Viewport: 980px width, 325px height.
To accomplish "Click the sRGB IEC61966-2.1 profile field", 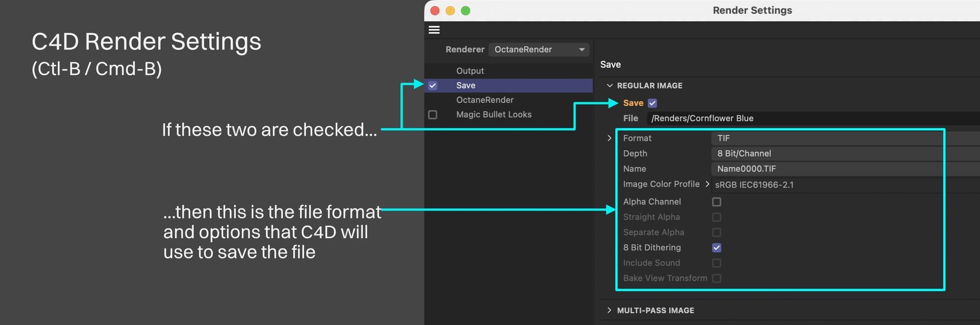I will click(845, 185).
